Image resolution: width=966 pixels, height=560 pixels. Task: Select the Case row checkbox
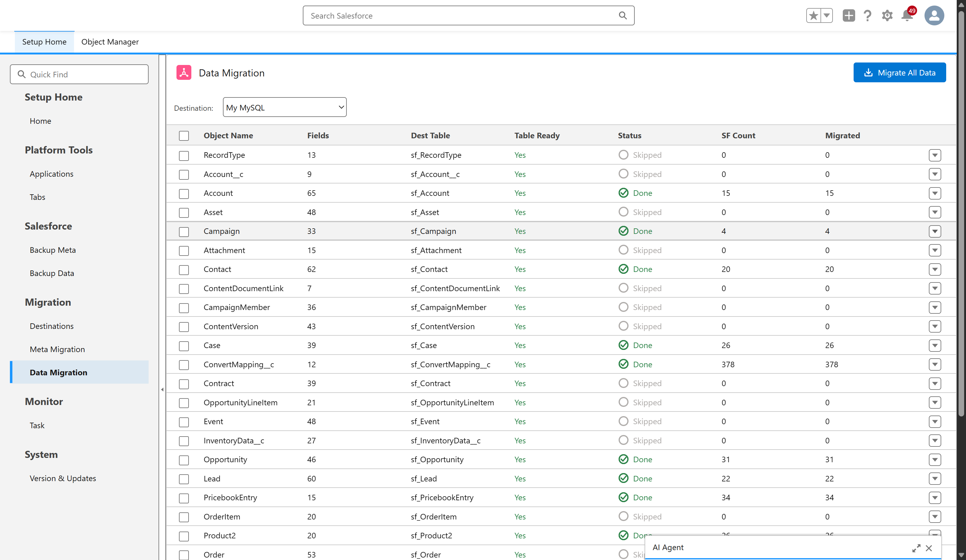point(184,346)
